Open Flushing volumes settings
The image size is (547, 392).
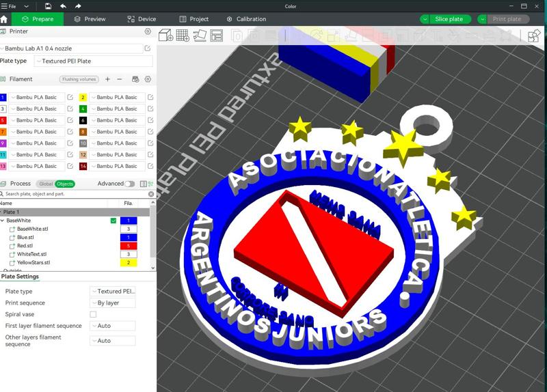pos(79,79)
